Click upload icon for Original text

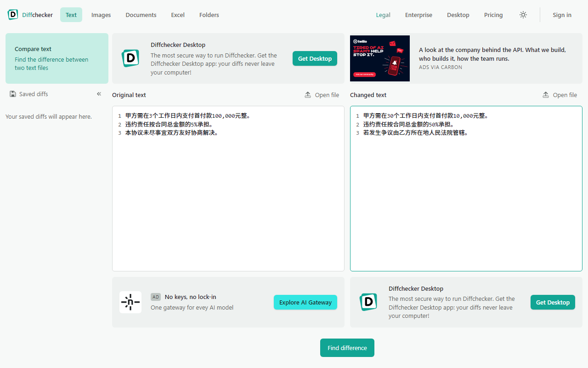click(x=308, y=95)
